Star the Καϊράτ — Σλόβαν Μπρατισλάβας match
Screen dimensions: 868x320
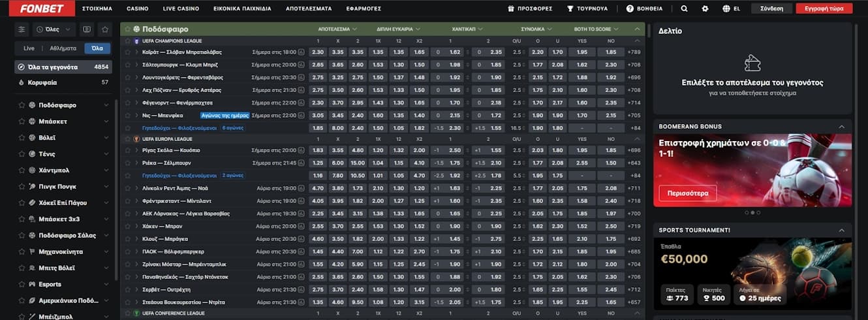pyautogui.click(x=128, y=52)
